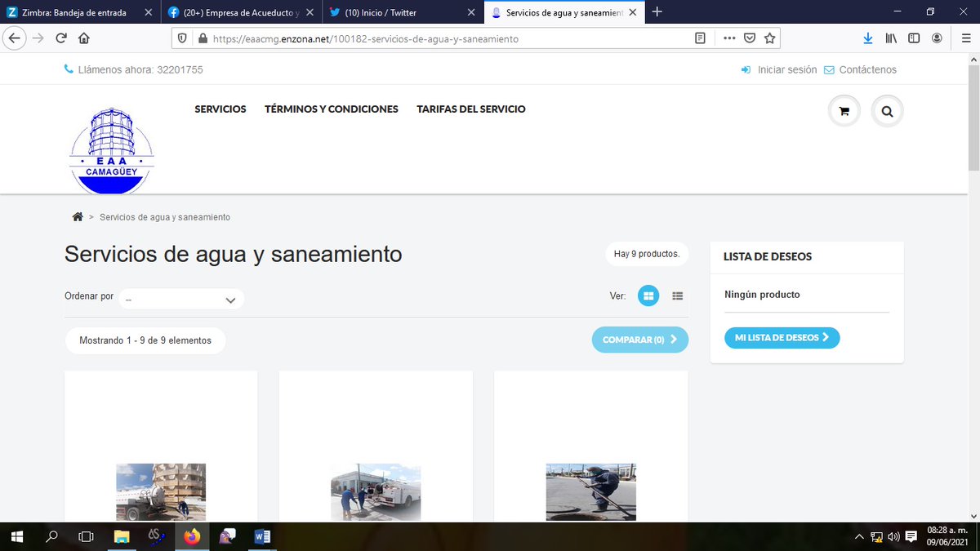The height and width of the screenshot is (551, 980).
Task: Click the home breadcrumb icon
Action: 77,216
